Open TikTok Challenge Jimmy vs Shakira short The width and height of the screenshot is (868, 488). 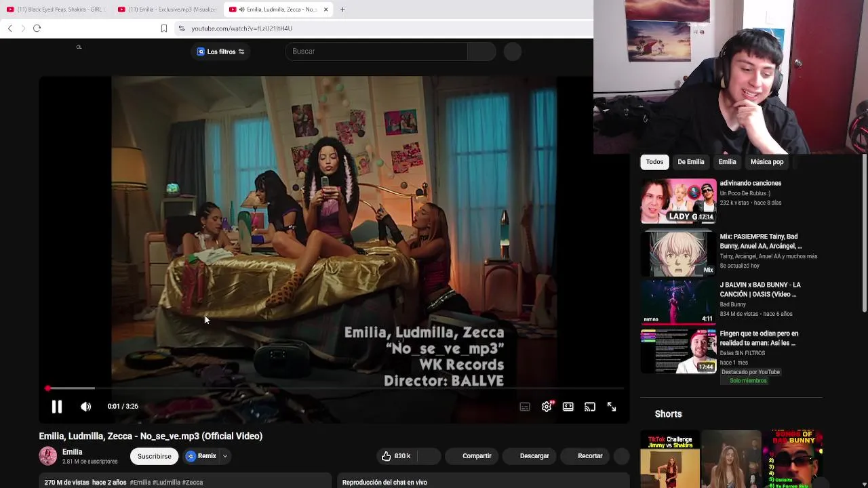click(670, 459)
